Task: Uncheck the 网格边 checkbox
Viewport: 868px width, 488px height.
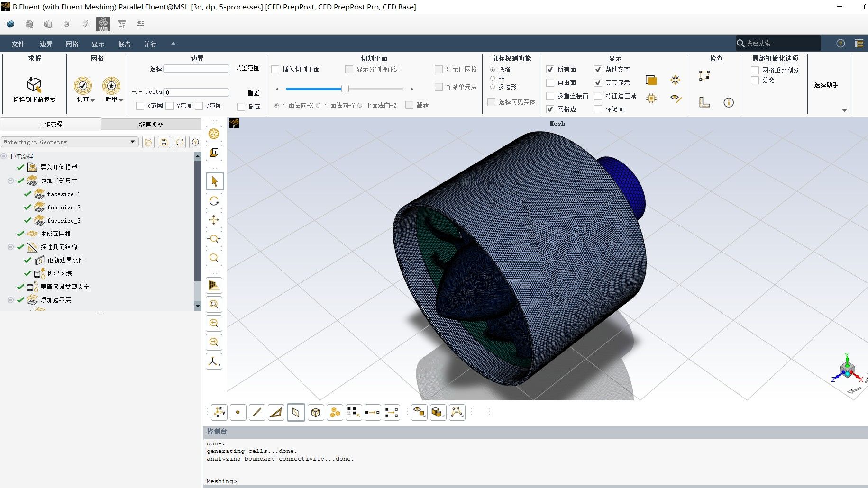Action: coord(550,109)
